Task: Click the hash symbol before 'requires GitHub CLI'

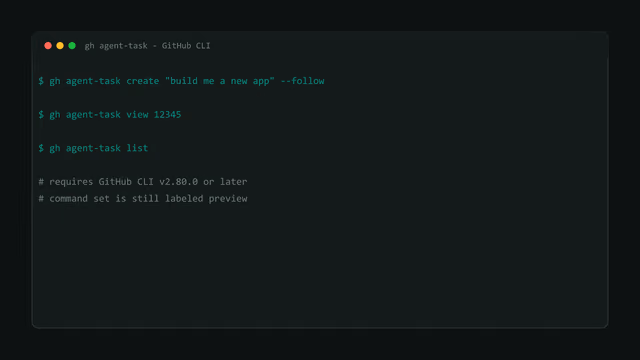Action: [x=41, y=182]
